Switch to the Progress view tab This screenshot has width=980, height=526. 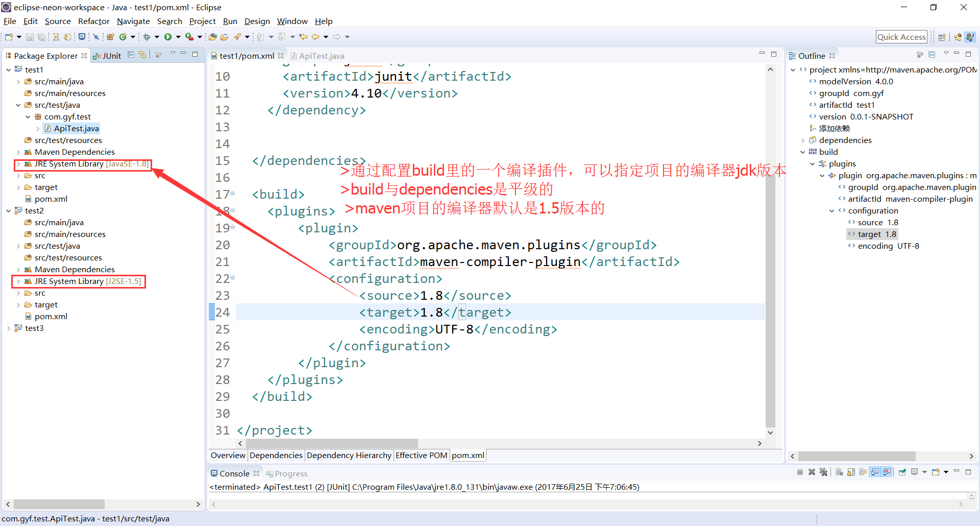(286, 474)
